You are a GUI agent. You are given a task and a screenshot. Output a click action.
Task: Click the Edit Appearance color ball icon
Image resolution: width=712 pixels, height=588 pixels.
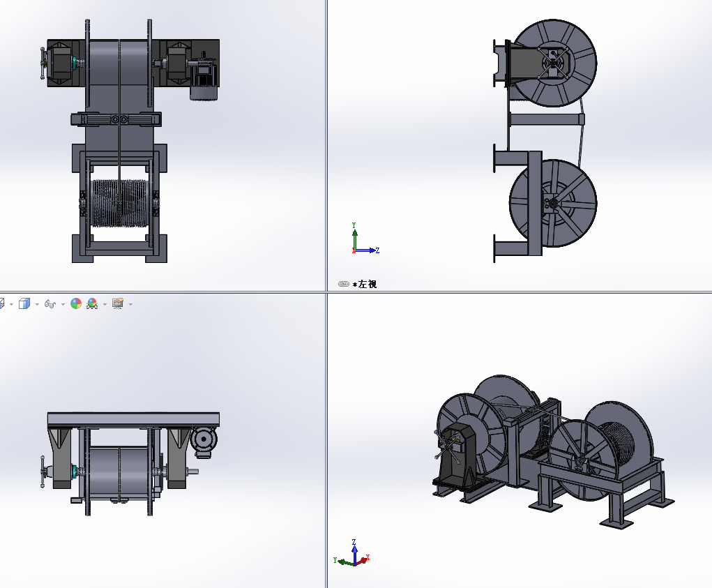tap(76, 303)
